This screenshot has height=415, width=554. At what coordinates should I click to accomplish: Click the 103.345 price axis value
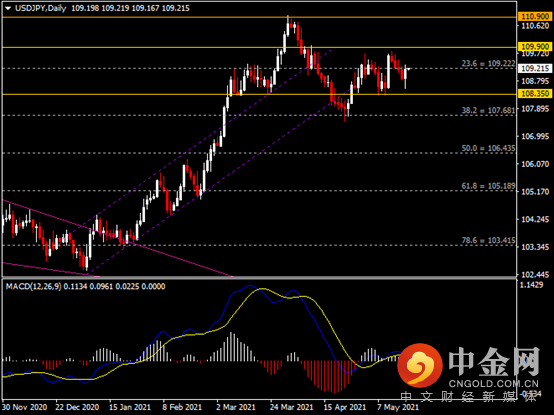[x=535, y=247]
